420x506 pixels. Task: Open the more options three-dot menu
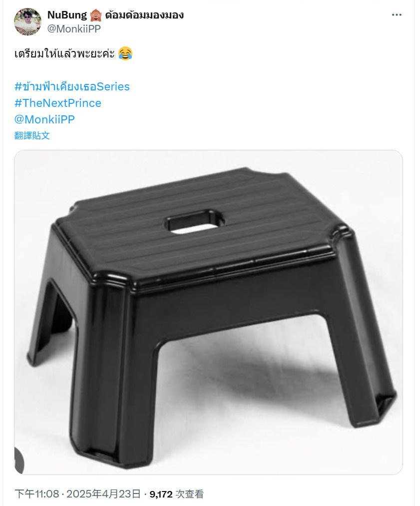click(x=397, y=15)
